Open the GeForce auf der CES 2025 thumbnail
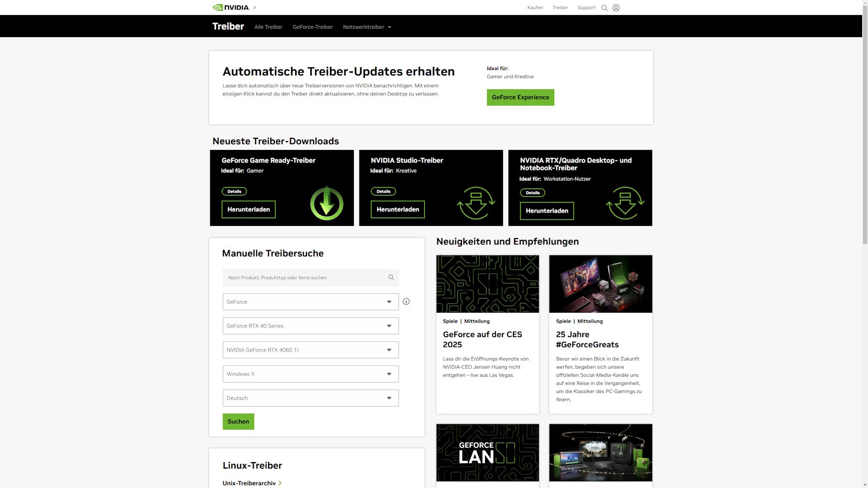This screenshot has height=488, width=868. (487, 284)
